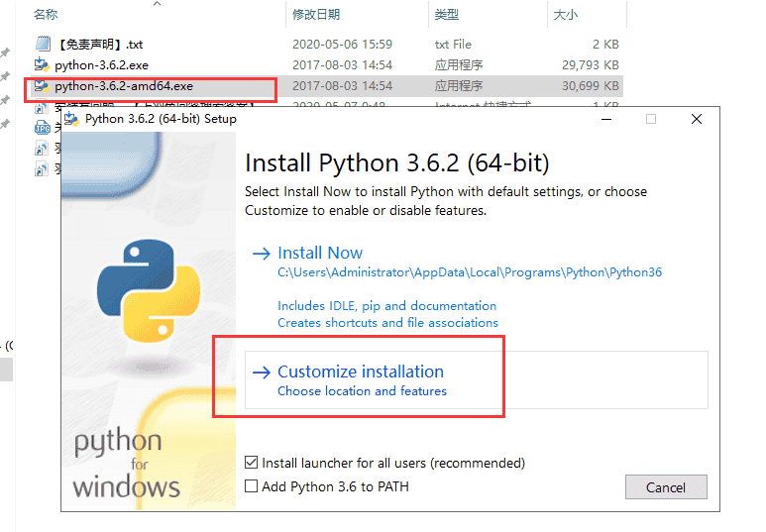Sort files by 类型 column header

click(x=447, y=15)
